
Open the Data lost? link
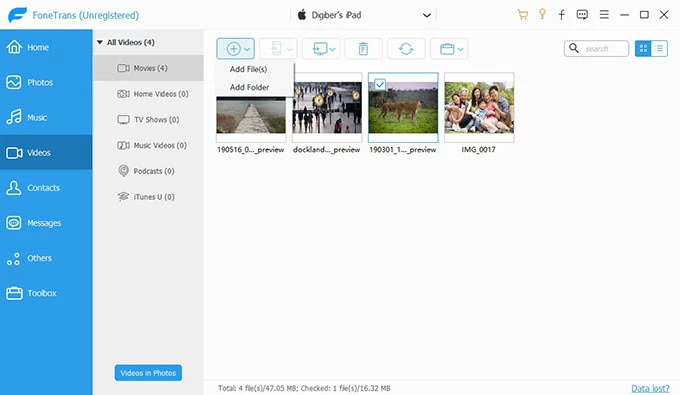click(650, 388)
